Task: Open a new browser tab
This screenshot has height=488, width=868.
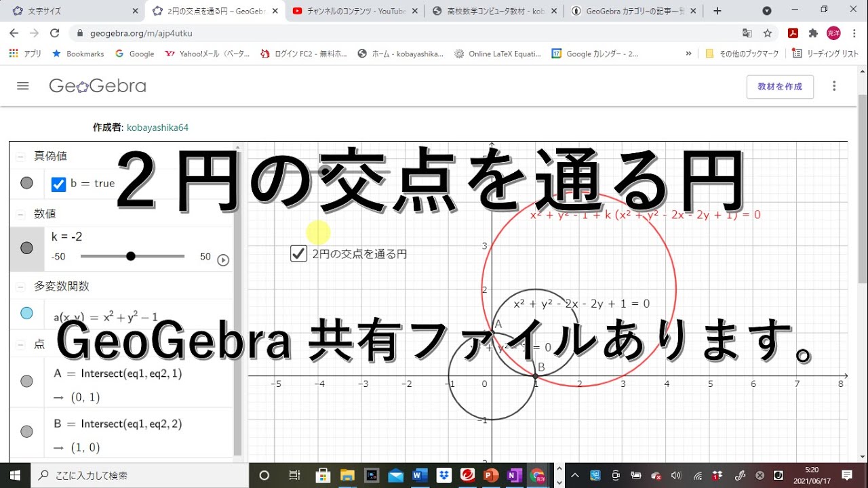Action: tap(717, 11)
